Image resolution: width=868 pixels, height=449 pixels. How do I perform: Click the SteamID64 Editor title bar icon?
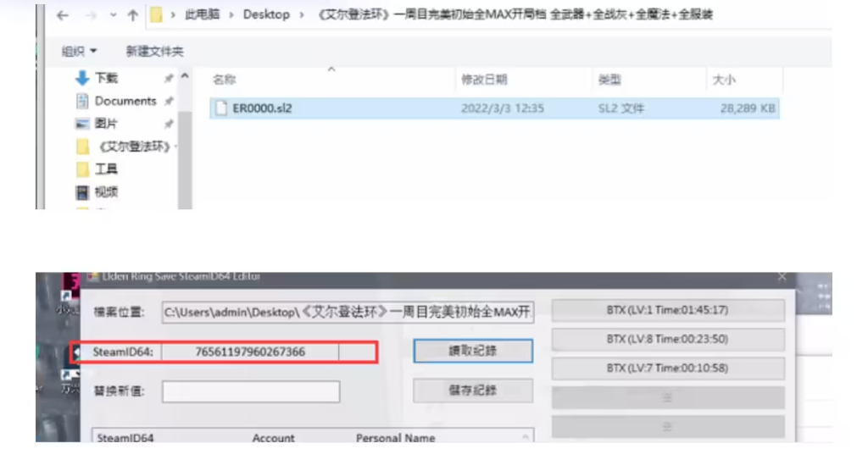[x=93, y=276]
